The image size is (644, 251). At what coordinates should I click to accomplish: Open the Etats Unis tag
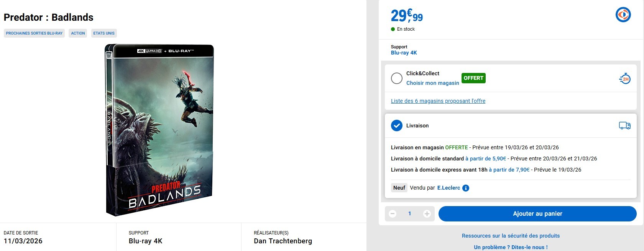pyautogui.click(x=104, y=33)
